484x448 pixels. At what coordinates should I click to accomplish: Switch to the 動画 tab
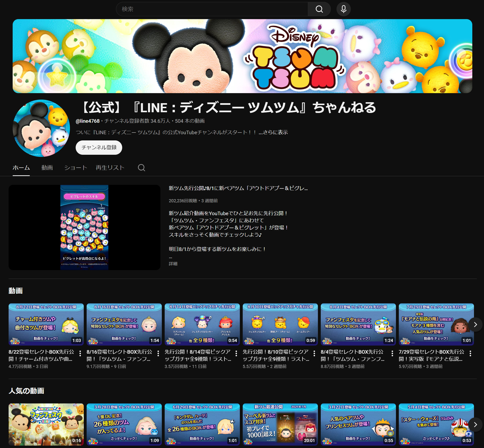[47, 167]
